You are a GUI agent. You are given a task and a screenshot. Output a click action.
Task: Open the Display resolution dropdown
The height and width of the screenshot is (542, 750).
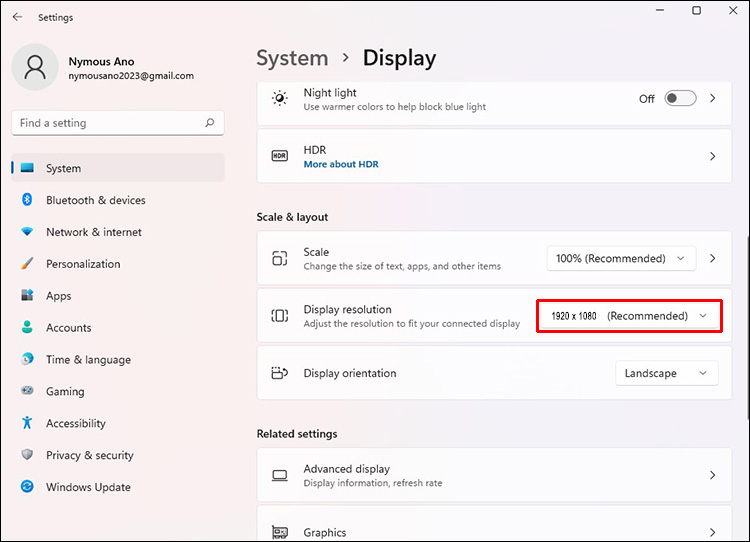[x=628, y=316]
